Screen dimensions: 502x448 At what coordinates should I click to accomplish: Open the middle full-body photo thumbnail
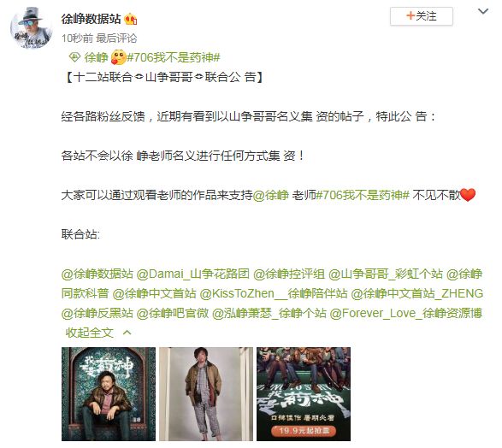click(206, 394)
